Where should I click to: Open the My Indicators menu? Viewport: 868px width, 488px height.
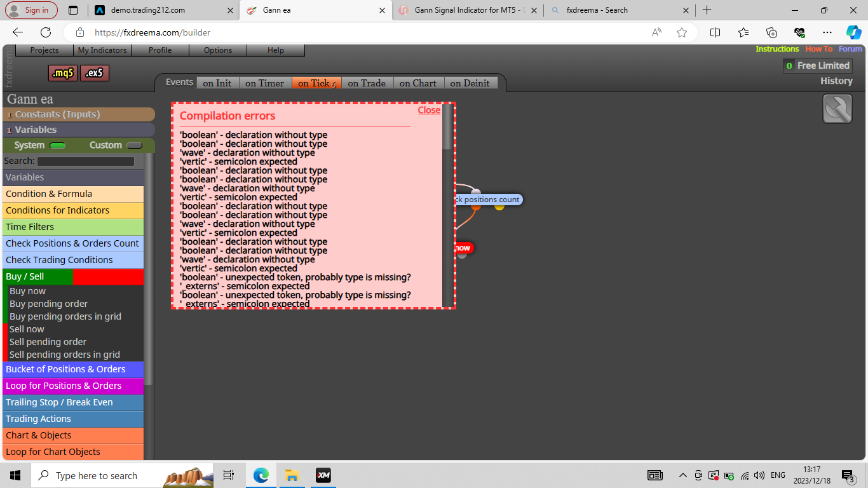pos(102,50)
